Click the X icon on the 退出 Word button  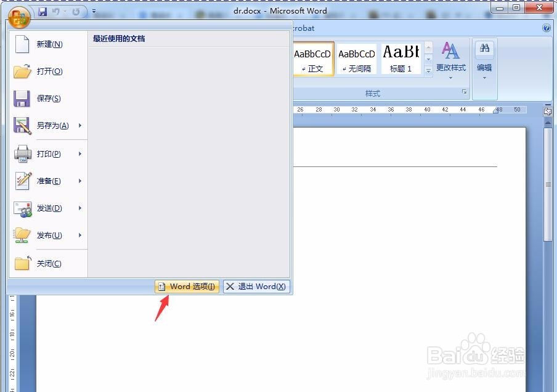click(x=230, y=287)
